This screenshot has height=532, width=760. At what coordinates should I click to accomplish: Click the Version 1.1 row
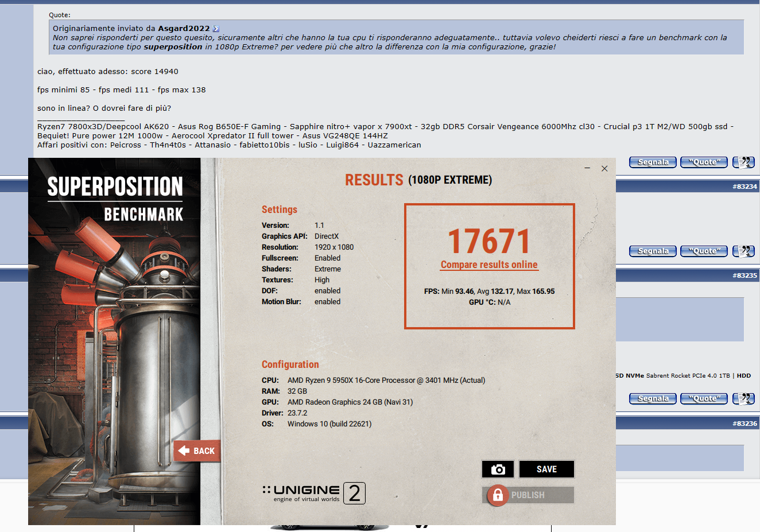point(293,226)
